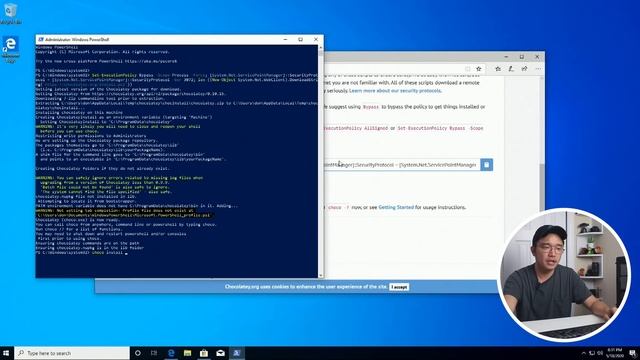
Task: Open the taskbar clock and date
Action: pos(614,353)
